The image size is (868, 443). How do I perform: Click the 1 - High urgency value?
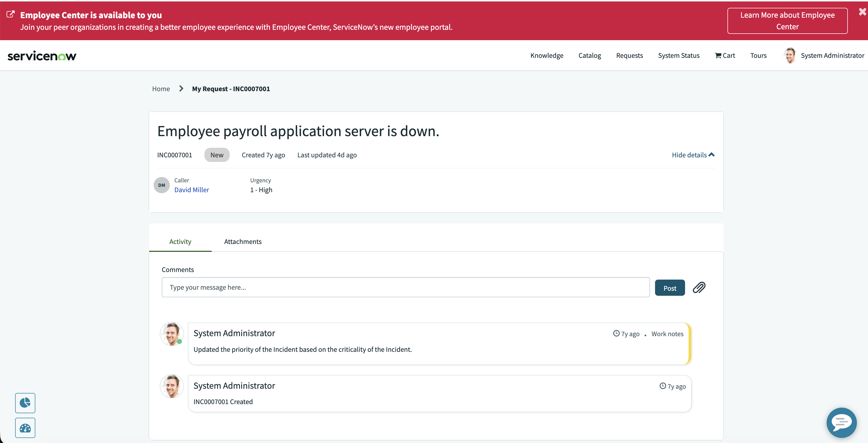(261, 190)
